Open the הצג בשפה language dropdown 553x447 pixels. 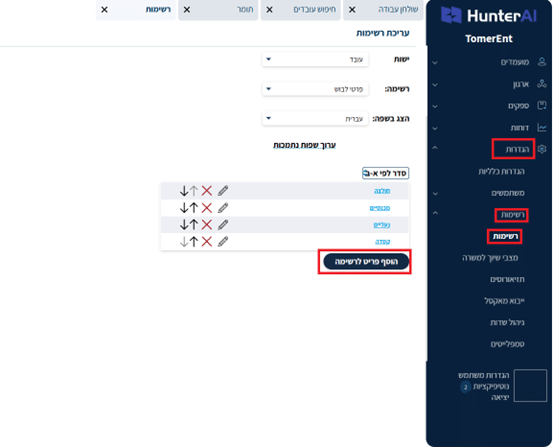point(315,119)
